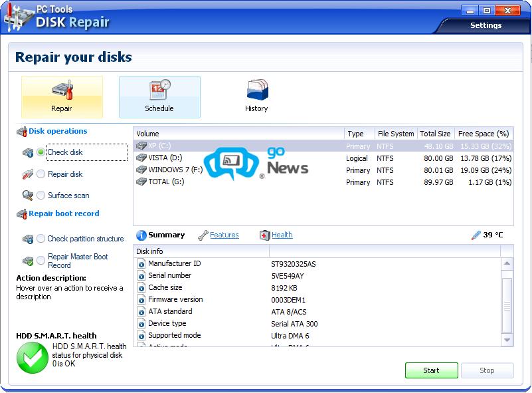The width and height of the screenshot is (532, 393).
Task: Switch to the Summary tab
Action: tap(166, 235)
